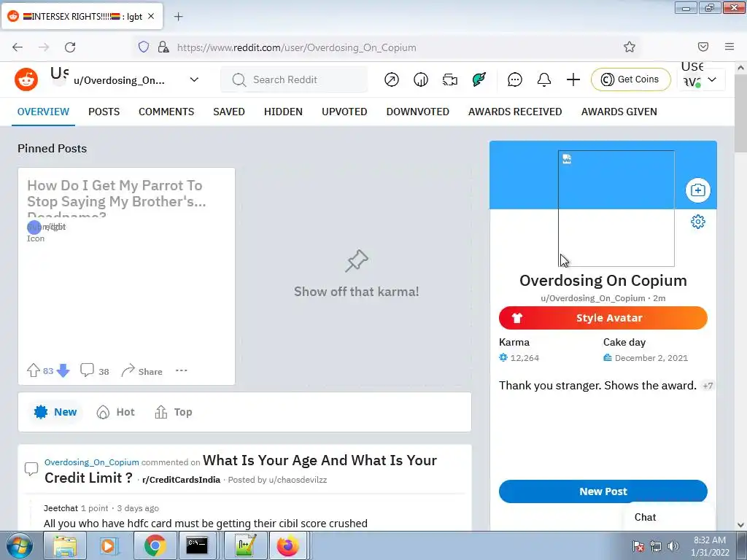
Task: Open the tracking protection shield icon
Action: (x=144, y=47)
